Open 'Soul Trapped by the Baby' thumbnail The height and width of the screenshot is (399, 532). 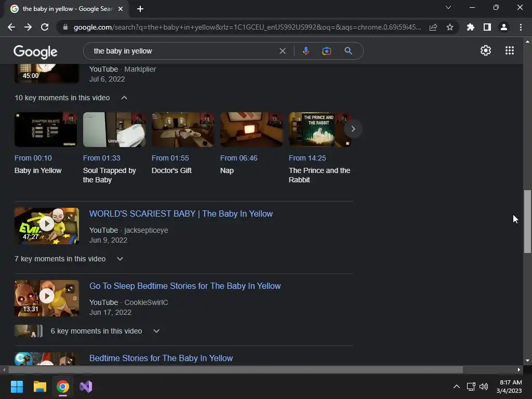tap(114, 129)
